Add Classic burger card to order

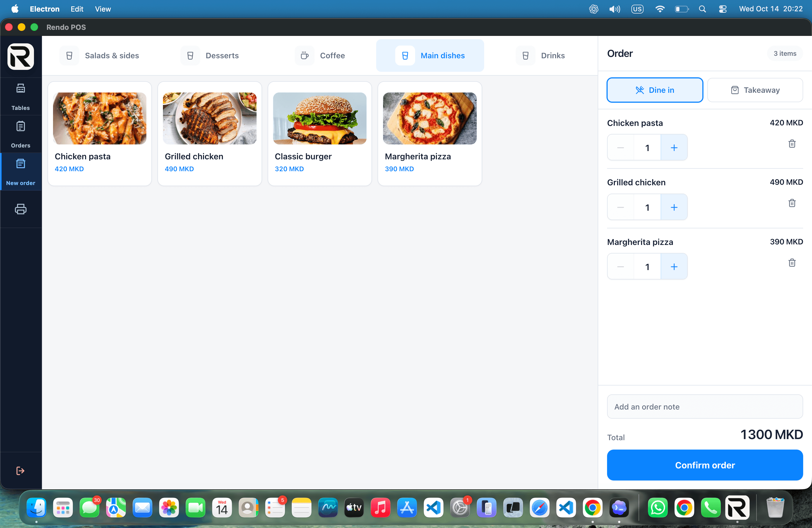tap(320, 133)
